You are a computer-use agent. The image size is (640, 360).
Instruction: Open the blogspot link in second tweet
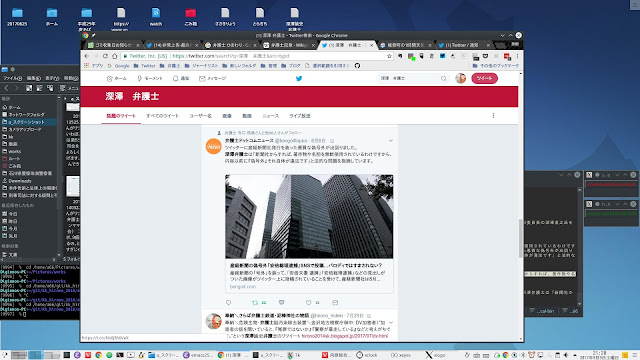tap(344, 336)
